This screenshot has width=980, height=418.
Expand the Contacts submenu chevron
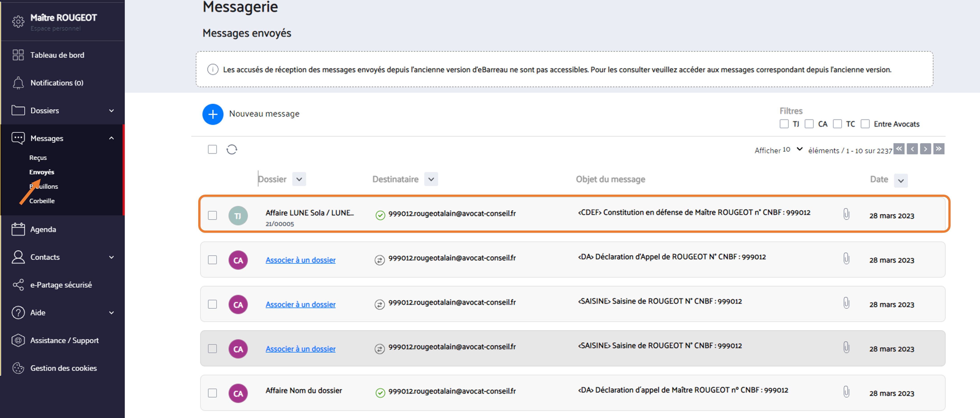111,257
